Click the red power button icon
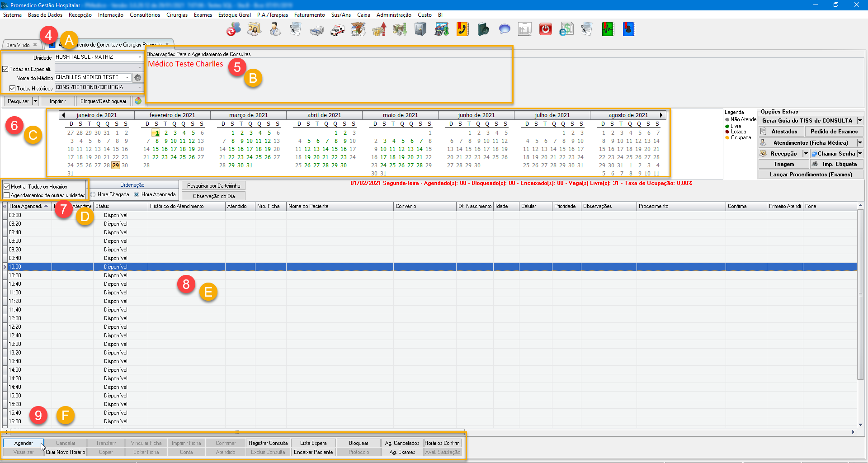 545,29
